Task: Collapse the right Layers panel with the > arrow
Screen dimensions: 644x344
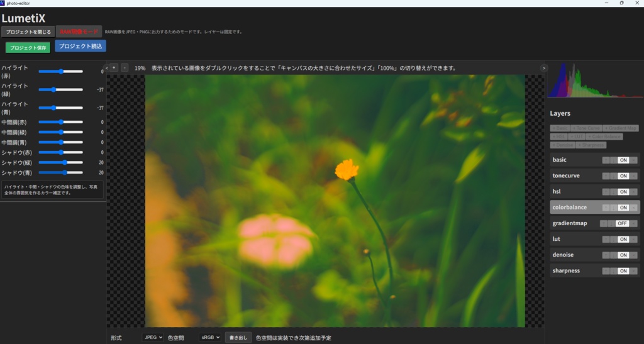Action: pyautogui.click(x=544, y=68)
